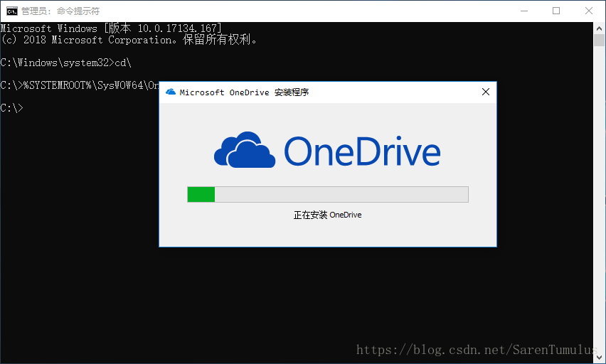Click the "(c) 2018 Microsoft Corporation" copyright line
This screenshot has width=606, height=364.
tap(129, 40)
